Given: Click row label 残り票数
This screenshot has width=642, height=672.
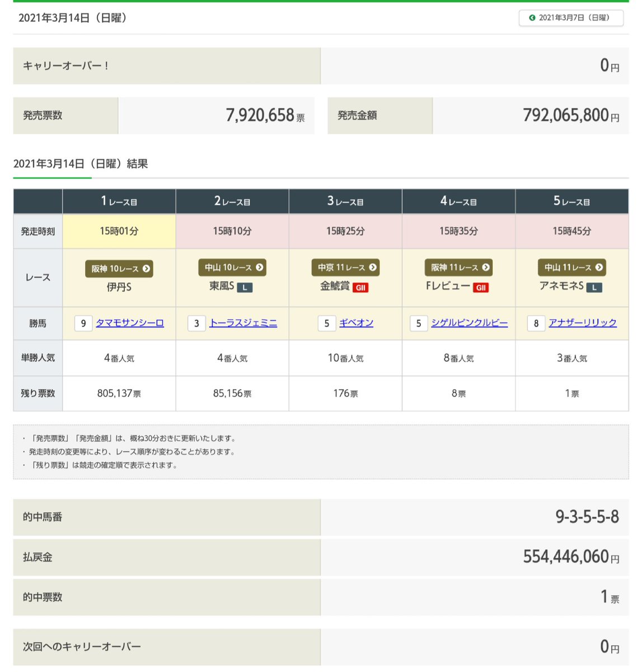Looking at the screenshot, I should click(x=38, y=394).
